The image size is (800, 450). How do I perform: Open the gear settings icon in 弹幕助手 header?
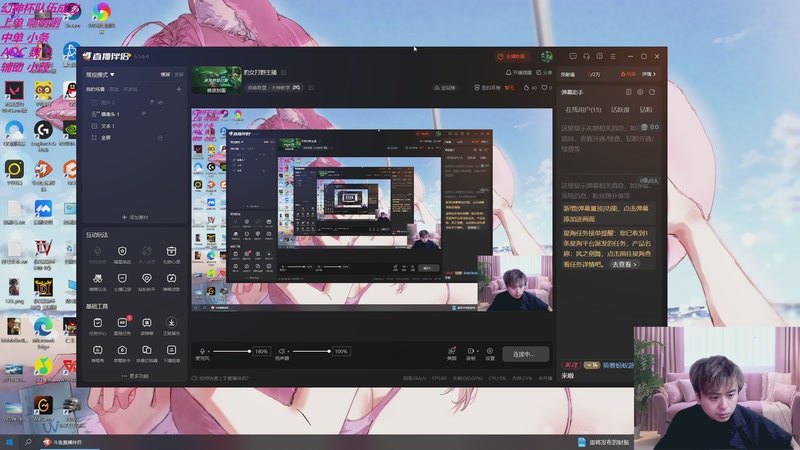click(640, 92)
